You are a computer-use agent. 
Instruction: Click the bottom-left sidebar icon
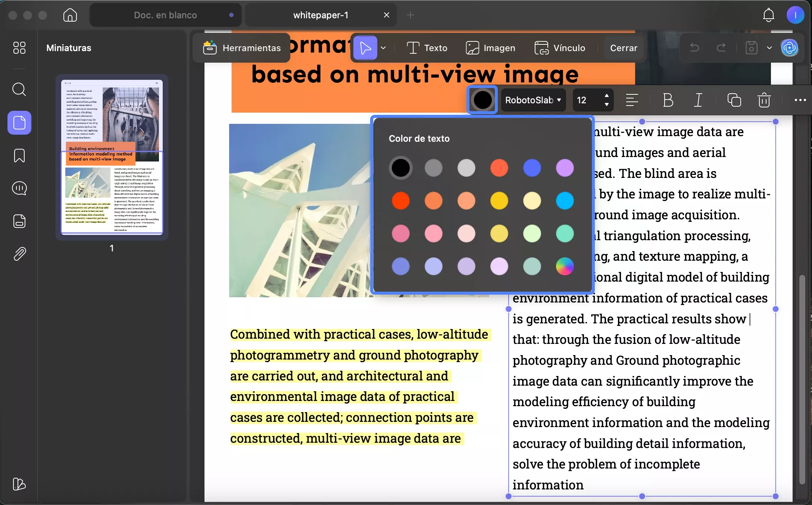click(19, 484)
